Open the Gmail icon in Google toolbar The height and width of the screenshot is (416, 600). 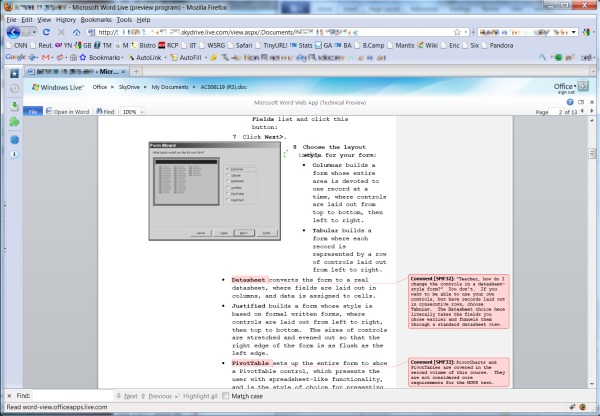click(46, 57)
